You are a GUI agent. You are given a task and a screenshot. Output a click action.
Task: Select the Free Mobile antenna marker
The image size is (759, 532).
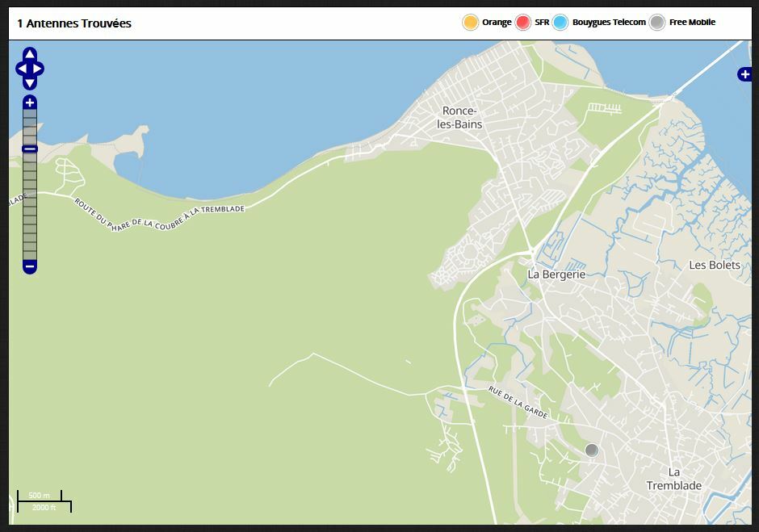point(592,450)
